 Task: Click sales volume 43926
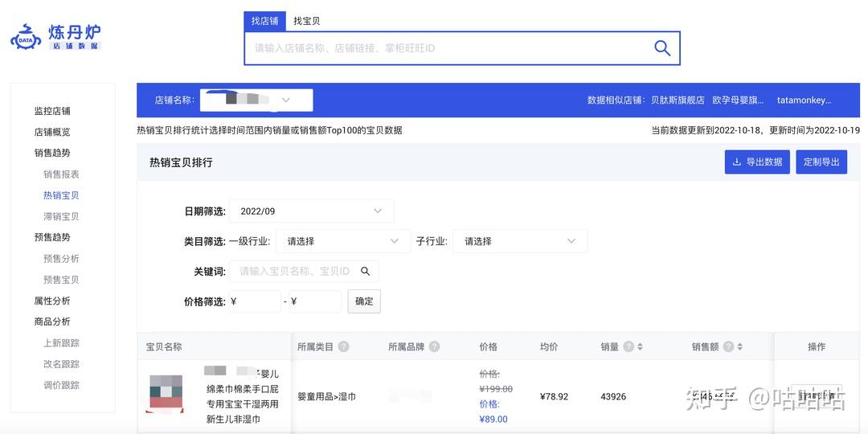click(x=613, y=397)
